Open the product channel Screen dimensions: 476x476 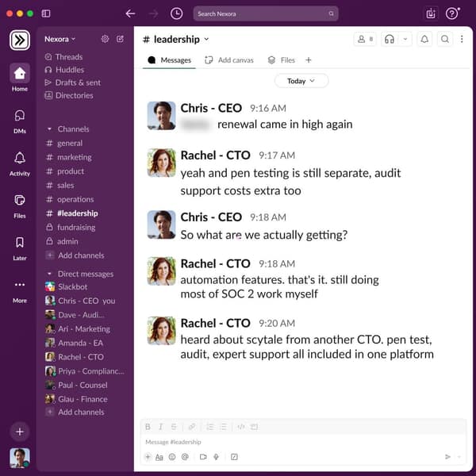pyautogui.click(x=65, y=171)
